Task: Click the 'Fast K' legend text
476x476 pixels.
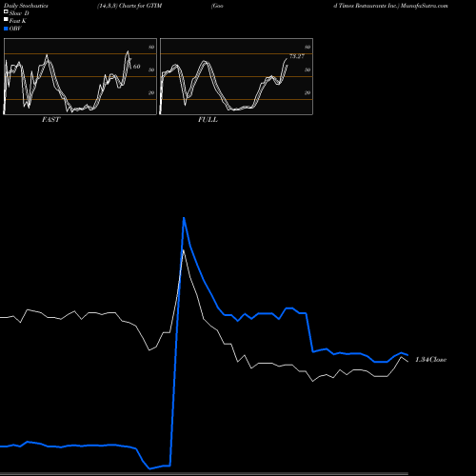Action: click(18, 21)
